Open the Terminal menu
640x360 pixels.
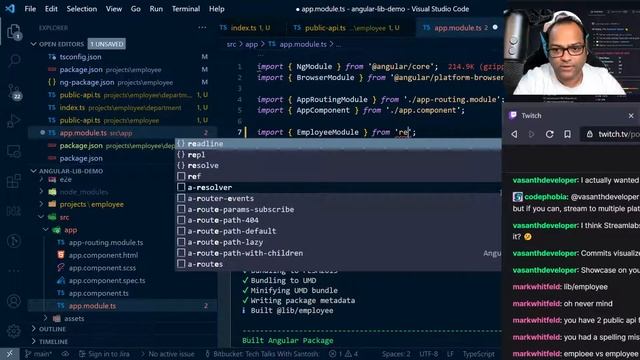coord(186,9)
